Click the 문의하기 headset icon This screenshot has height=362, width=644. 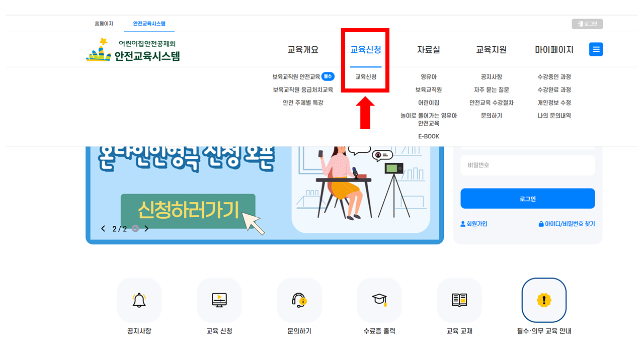299,300
